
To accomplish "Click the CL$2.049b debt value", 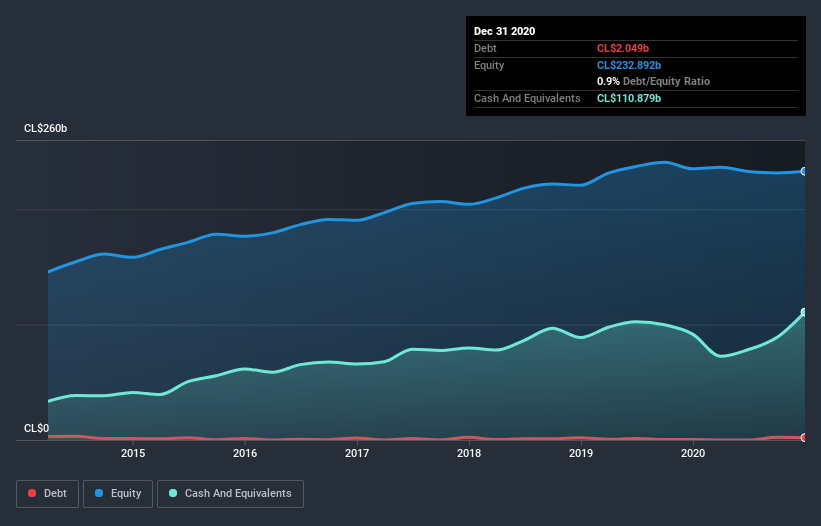I will (x=623, y=48).
